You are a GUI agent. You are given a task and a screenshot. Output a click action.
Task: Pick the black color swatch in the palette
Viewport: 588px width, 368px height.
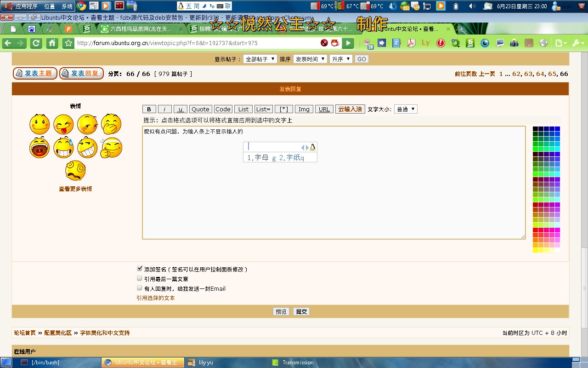536,129
